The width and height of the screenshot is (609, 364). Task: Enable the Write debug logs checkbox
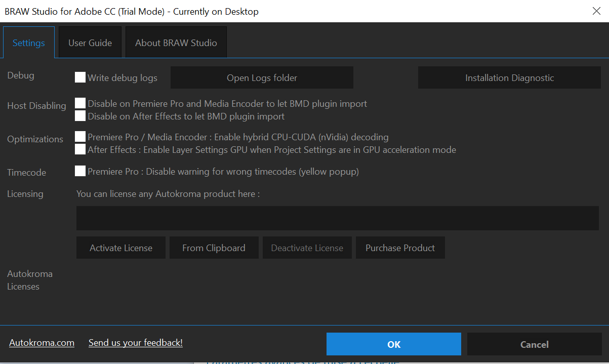coord(80,77)
